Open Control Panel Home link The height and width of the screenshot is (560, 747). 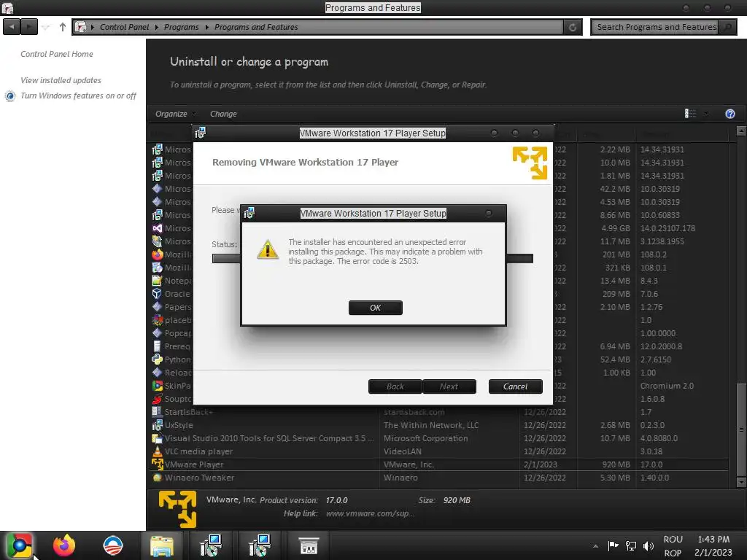57,54
